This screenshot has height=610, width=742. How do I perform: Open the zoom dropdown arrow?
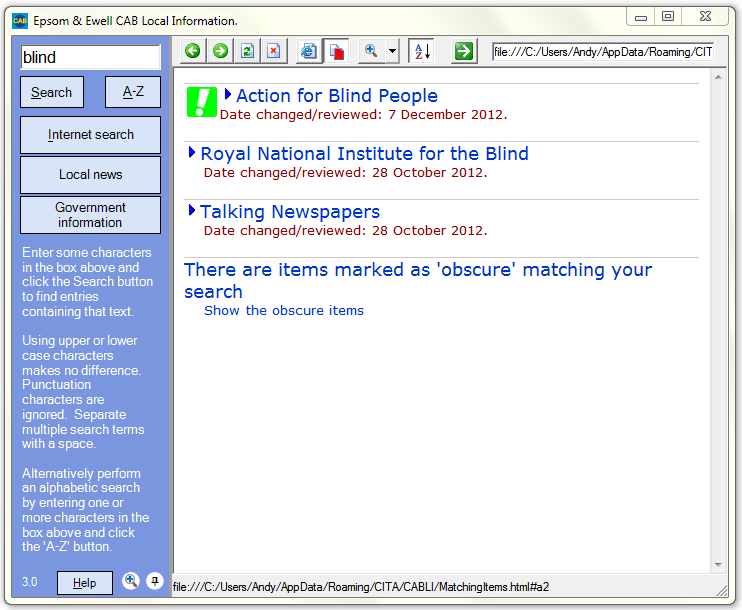392,51
